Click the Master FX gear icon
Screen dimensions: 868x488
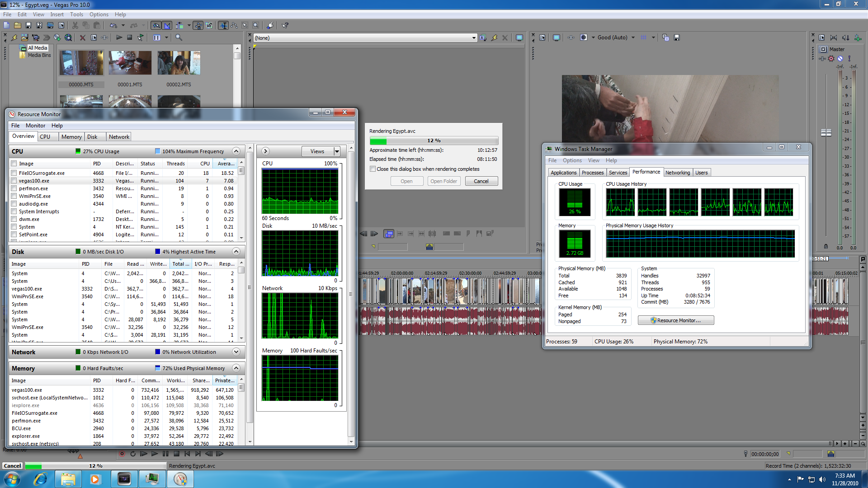pyautogui.click(x=831, y=59)
